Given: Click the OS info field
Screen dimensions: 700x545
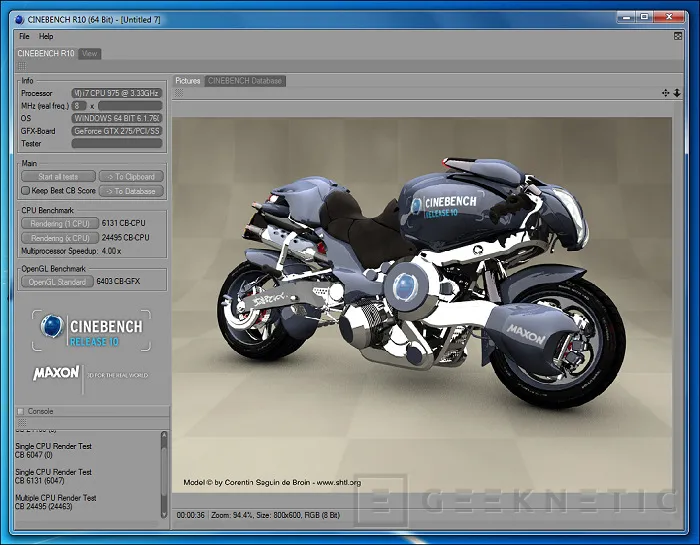Looking at the screenshot, I should tap(117, 118).
